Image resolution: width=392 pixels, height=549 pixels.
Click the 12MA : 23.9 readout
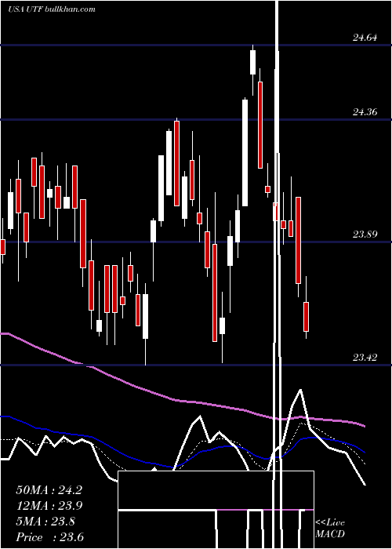49,506
